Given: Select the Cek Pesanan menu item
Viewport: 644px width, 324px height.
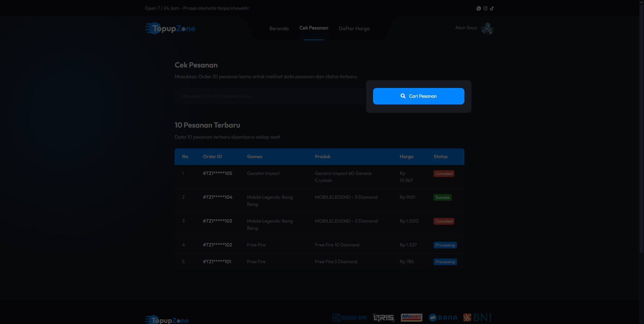Looking at the screenshot, I should (314, 28).
